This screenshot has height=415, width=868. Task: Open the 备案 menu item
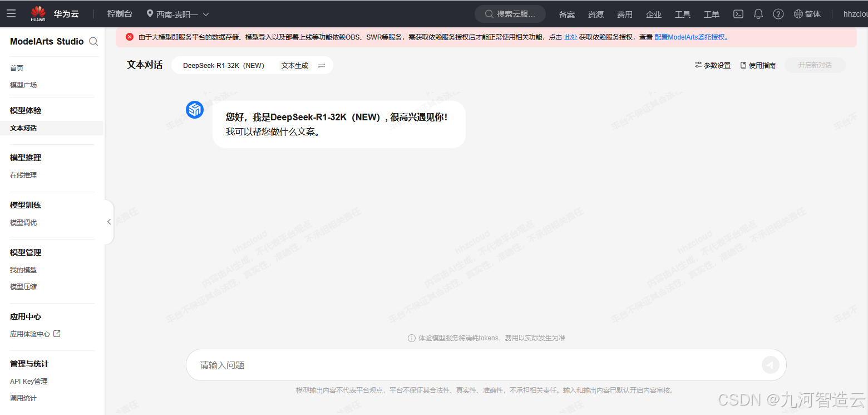(x=567, y=14)
